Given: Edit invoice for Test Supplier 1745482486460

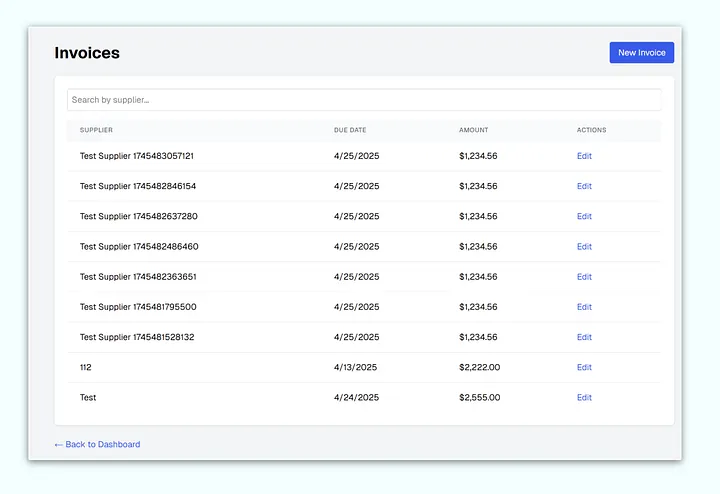Looking at the screenshot, I should pos(584,247).
